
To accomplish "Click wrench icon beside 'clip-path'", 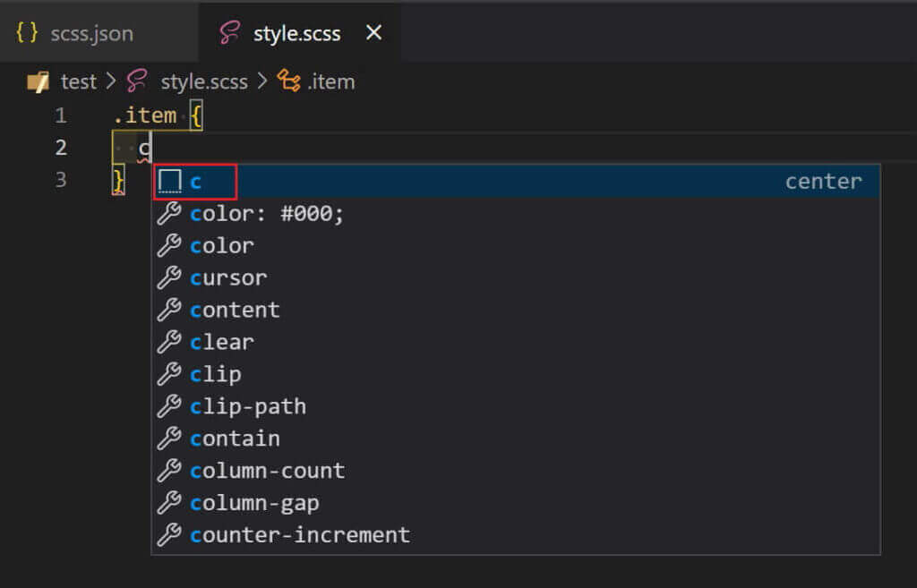I will [169, 406].
